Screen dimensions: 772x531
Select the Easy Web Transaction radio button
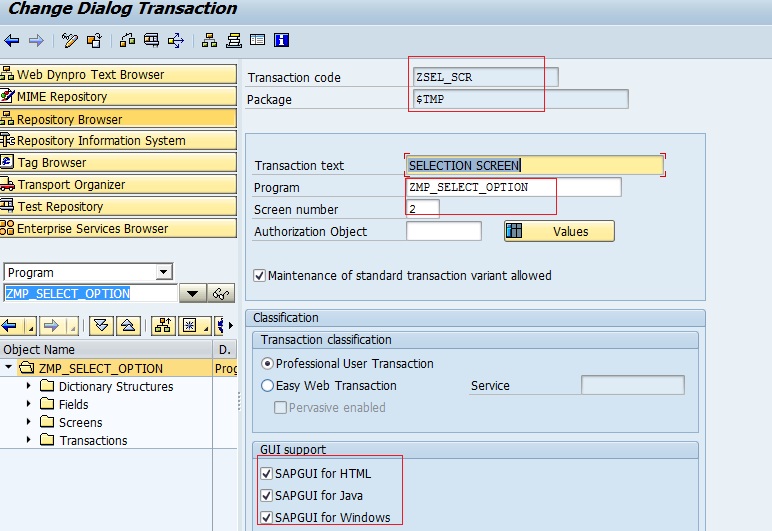tap(267, 386)
